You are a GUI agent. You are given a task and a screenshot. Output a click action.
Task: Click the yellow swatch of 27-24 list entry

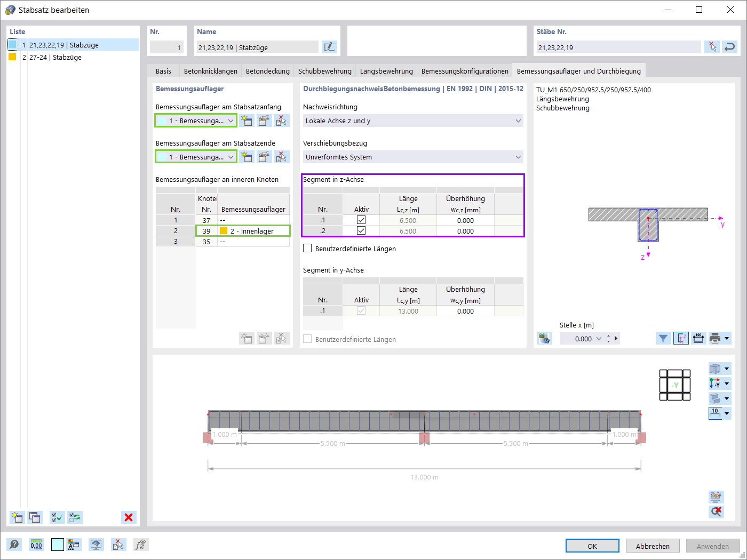click(x=12, y=57)
